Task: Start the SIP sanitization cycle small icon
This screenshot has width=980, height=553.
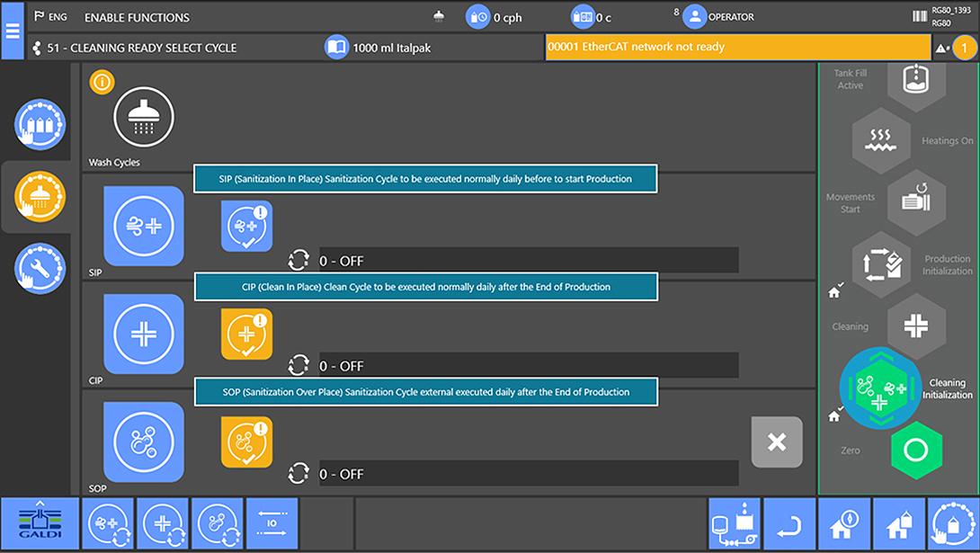Action: tap(246, 226)
